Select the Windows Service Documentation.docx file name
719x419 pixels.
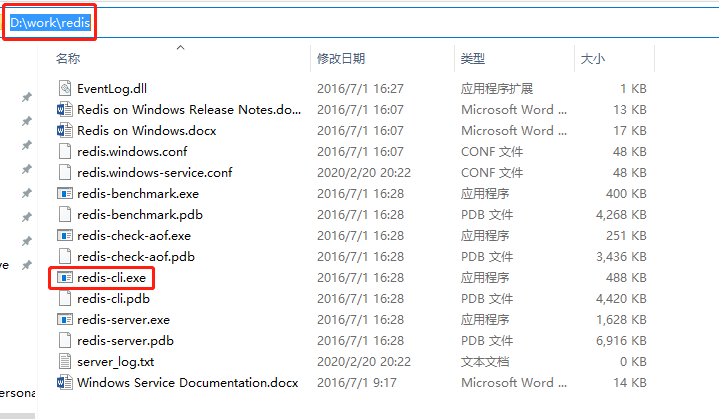coord(188,383)
